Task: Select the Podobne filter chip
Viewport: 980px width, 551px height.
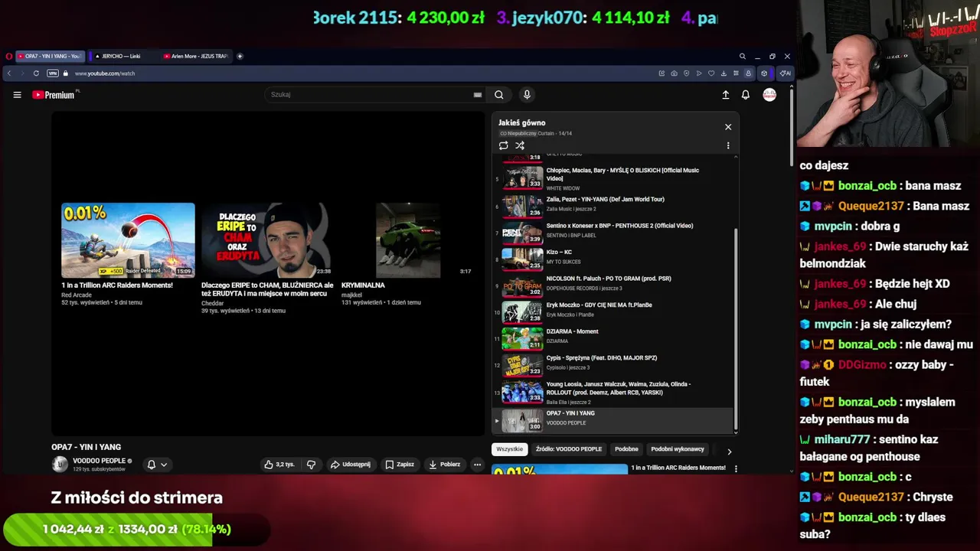Action: [626, 449]
